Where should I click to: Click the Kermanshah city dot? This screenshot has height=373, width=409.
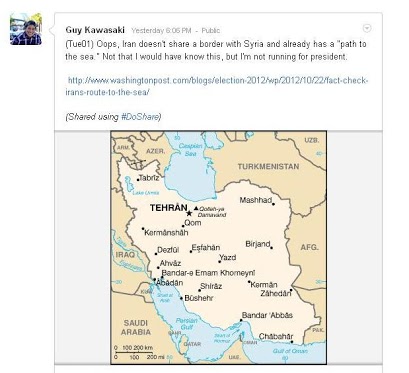[143, 229]
